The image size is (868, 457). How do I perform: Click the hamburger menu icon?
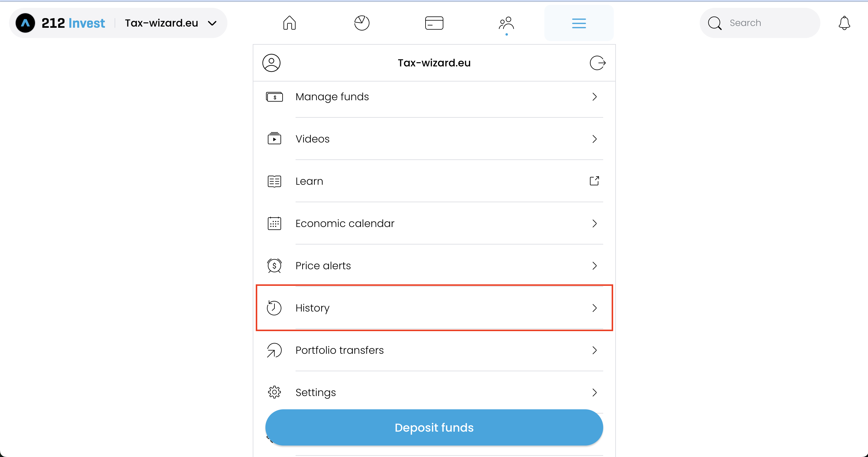pyautogui.click(x=579, y=24)
